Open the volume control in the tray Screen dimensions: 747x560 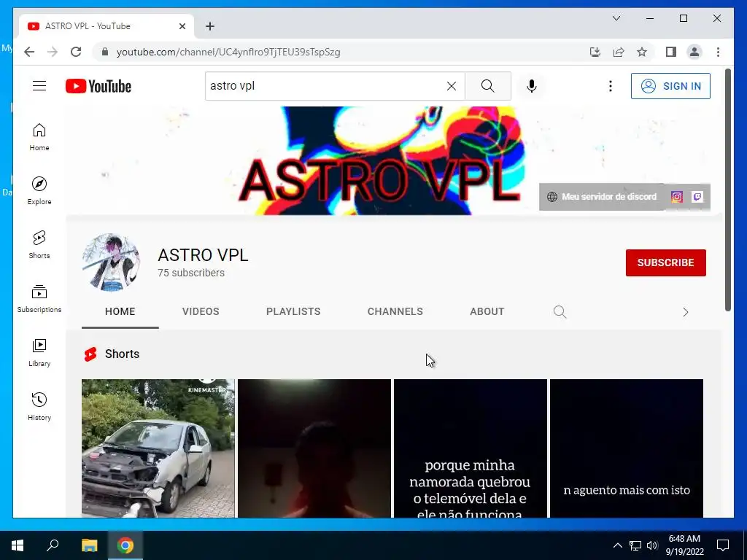point(652,545)
